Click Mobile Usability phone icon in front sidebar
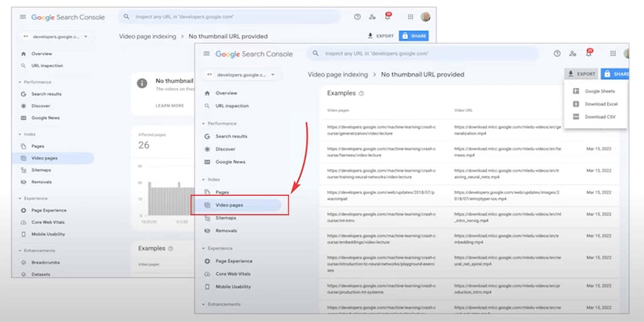644x322 pixels. pyautogui.click(x=207, y=286)
